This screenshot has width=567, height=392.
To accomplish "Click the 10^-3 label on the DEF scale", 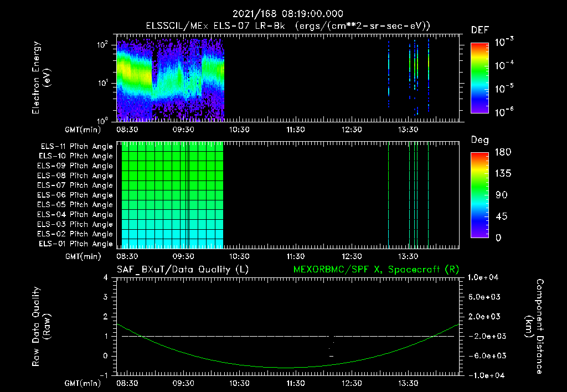I will point(504,42).
